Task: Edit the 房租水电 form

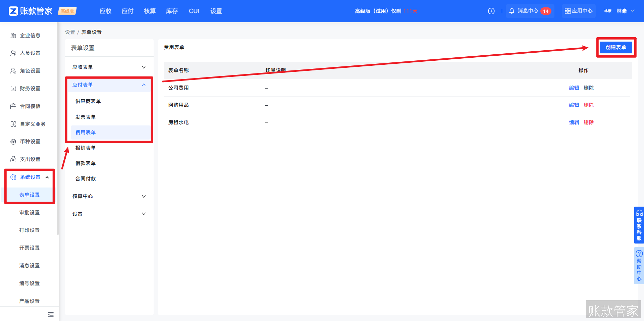Action: (574, 122)
